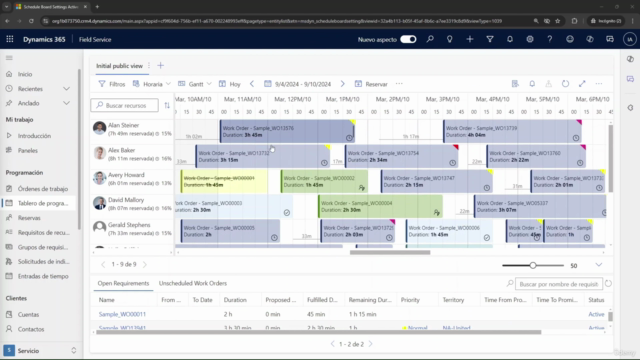Click the Hoy button
The width and height of the screenshot is (640, 360).
229,84
